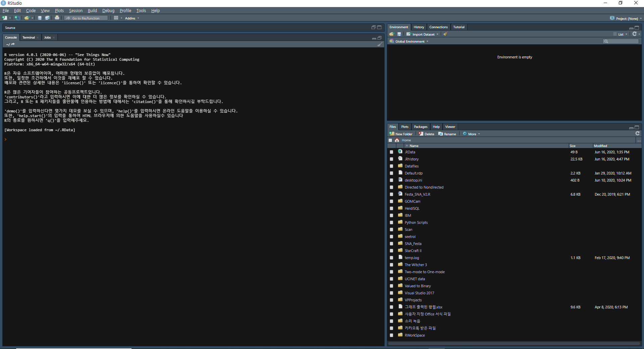Open the Festa_SNA_V2.R file link

coord(417,194)
